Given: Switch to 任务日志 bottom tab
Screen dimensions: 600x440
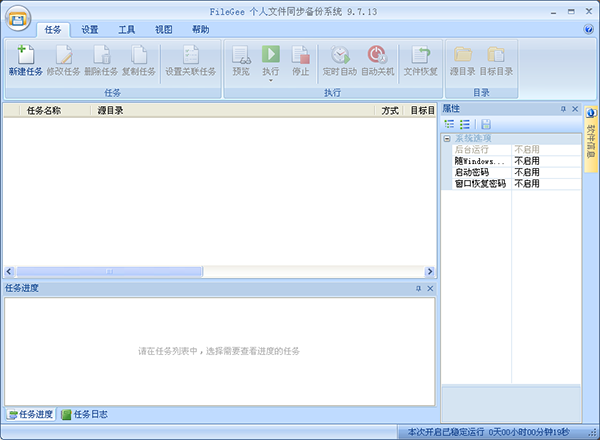Looking at the screenshot, I should click(x=85, y=414).
